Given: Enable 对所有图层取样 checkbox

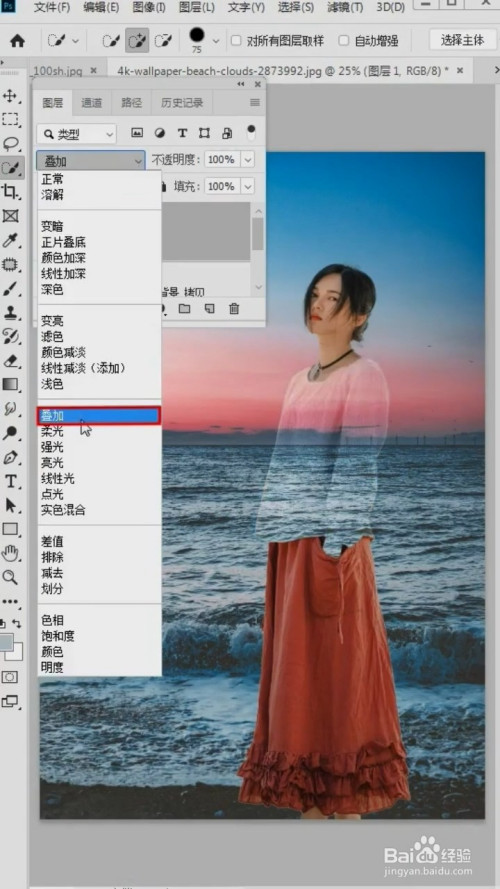Looking at the screenshot, I should [x=236, y=41].
